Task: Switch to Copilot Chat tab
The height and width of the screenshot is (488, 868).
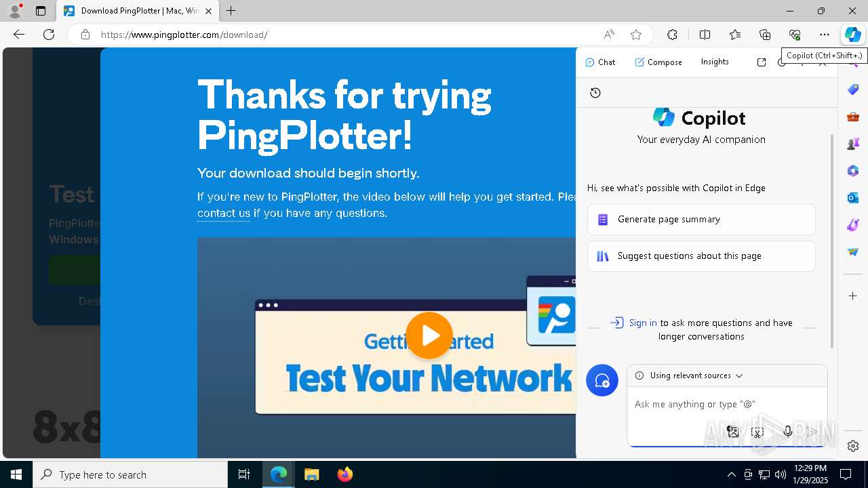Action: [x=600, y=62]
